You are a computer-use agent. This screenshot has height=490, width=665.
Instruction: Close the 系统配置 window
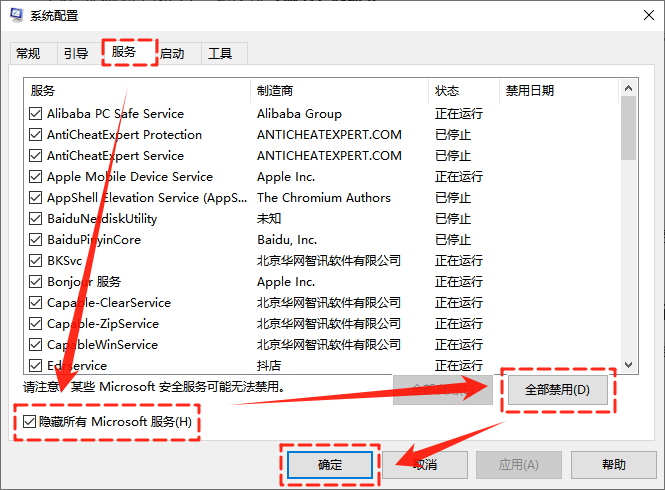(648, 15)
